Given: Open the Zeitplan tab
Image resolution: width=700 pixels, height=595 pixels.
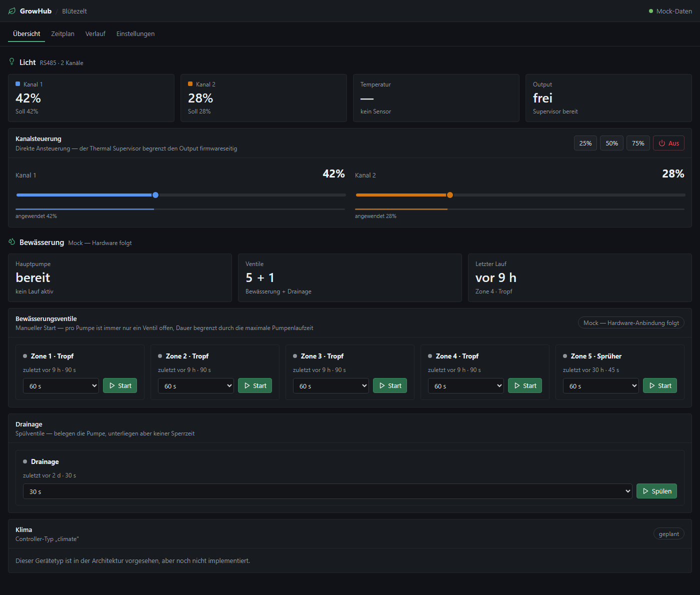Looking at the screenshot, I should [x=62, y=34].
